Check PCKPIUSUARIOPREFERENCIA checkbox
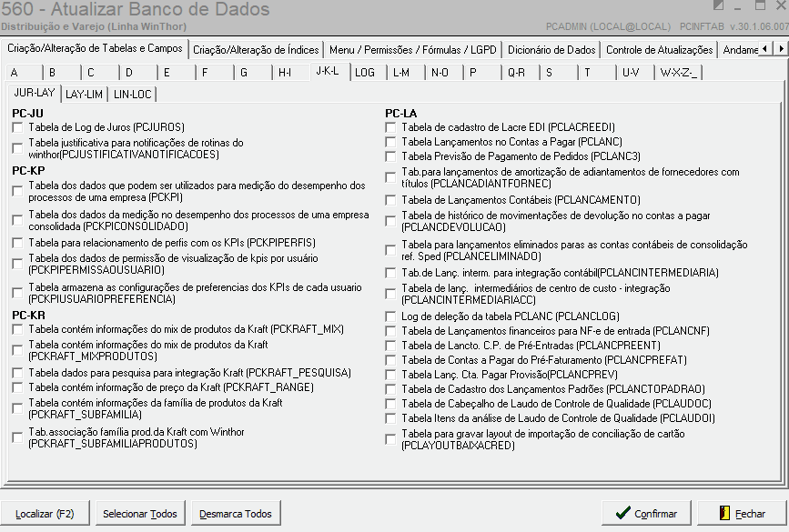 tap(17, 293)
